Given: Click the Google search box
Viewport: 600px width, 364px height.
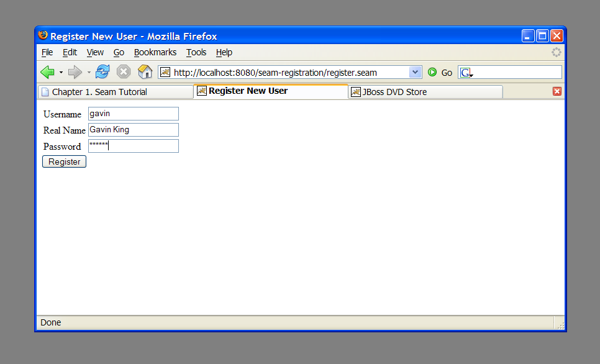Looking at the screenshot, I should (x=516, y=73).
